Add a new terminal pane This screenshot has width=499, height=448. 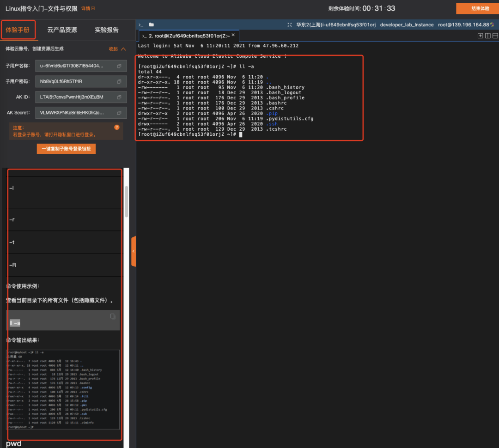480,36
